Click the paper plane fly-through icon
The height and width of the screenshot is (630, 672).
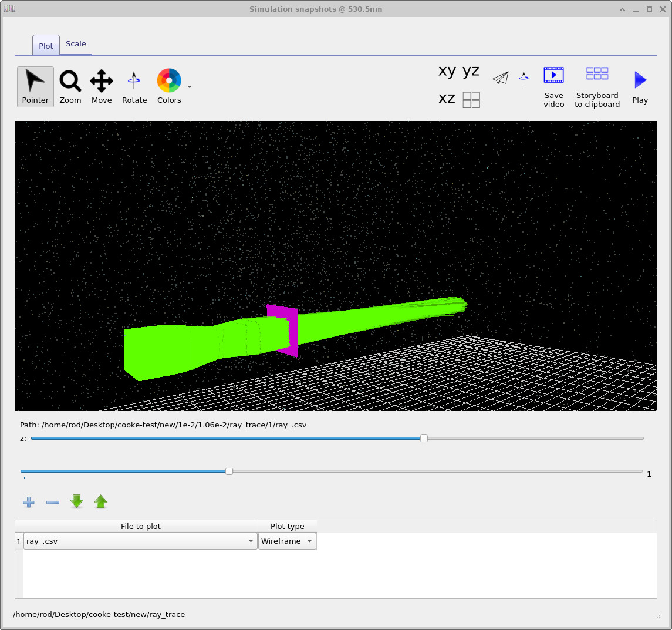pos(500,77)
